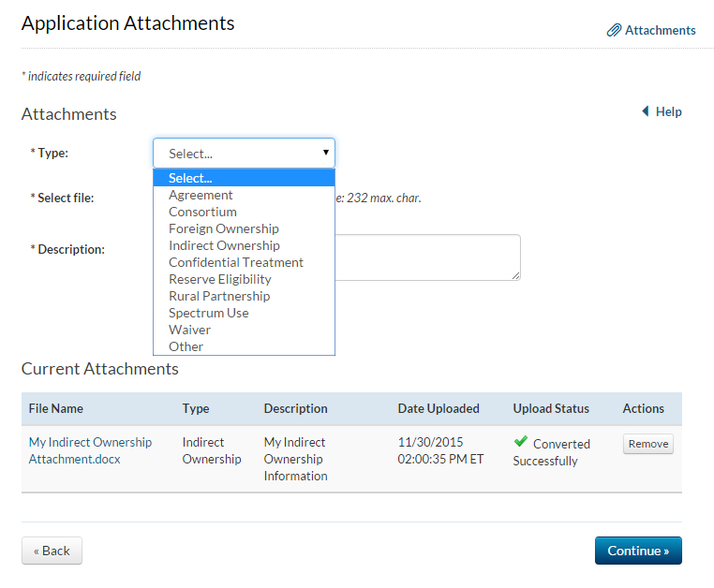The width and height of the screenshot is (714, 588).
Task: Choose Confidential Treatment type
Action: pyautogui.click(x=235, y=262)
